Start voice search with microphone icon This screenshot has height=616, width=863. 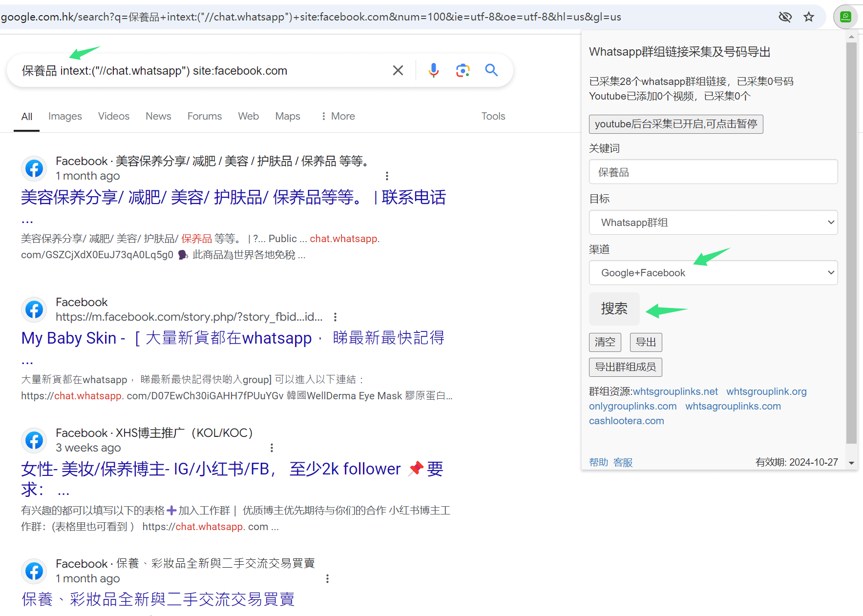[x=433, y=70]
